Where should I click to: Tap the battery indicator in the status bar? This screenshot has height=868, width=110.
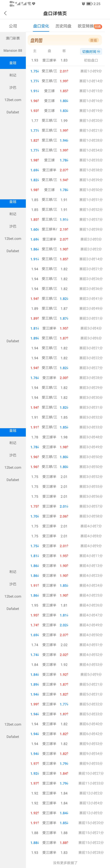[89, 4]
